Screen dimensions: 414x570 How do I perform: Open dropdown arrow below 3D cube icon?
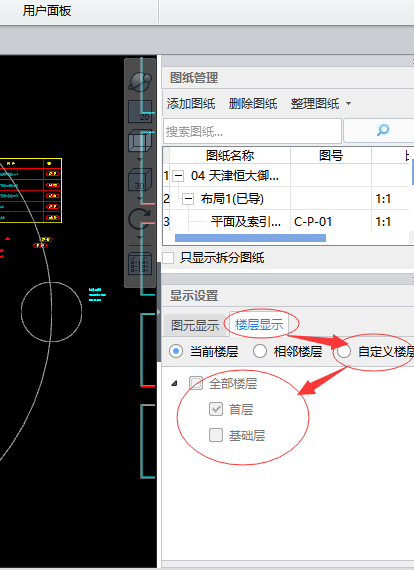point(140,199)
